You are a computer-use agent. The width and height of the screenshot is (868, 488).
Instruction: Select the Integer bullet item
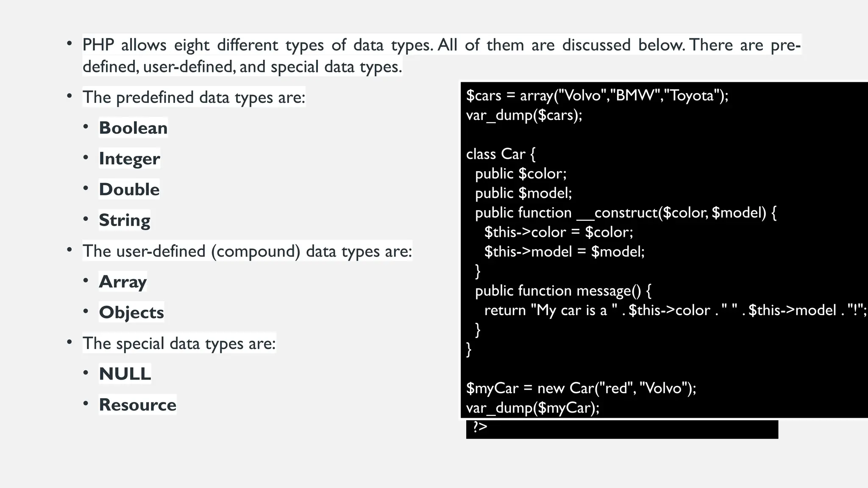(129, 159)
